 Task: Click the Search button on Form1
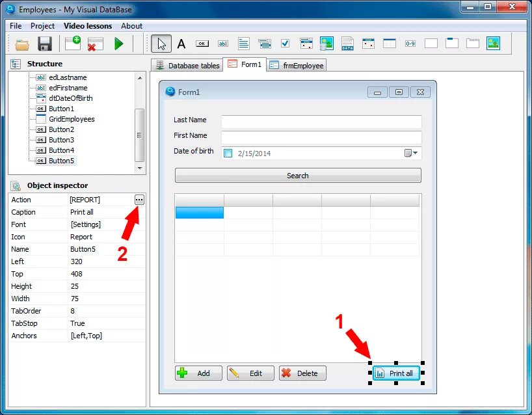pyautogui.click(x=297, y=175)
